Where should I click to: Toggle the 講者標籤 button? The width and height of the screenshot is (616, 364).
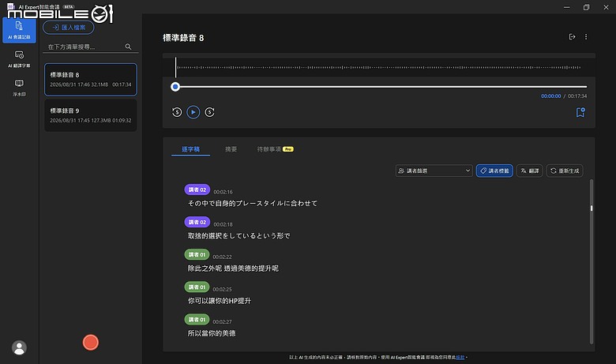[x=494, y=171]
